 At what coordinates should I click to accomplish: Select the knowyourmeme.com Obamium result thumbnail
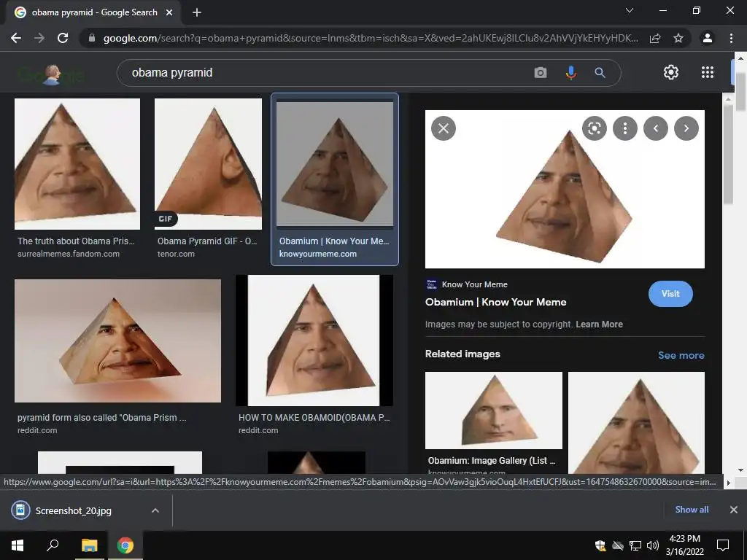click(335, 164)
